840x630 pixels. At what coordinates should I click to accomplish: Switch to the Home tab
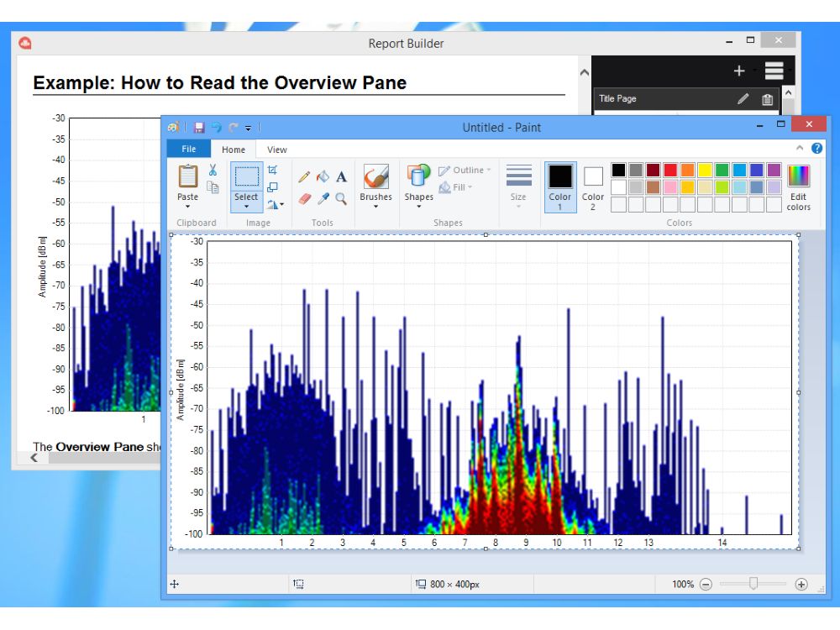[x=233, y=150]
